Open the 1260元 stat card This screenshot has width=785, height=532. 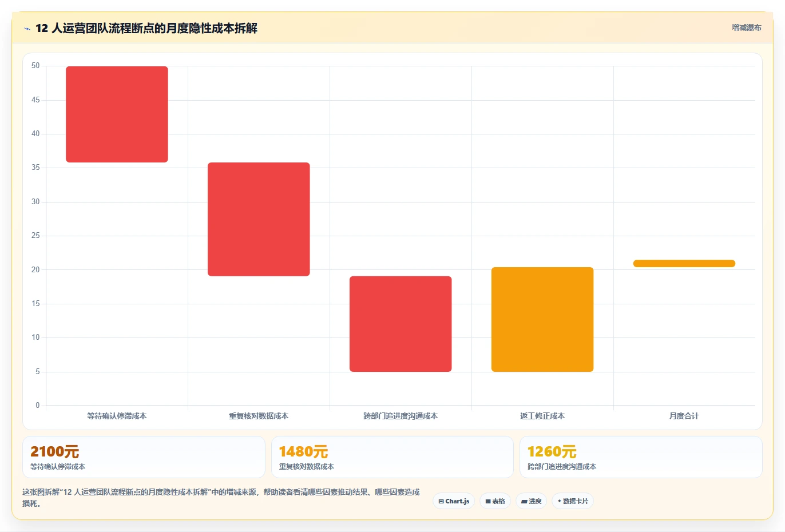tap(641, 457)
